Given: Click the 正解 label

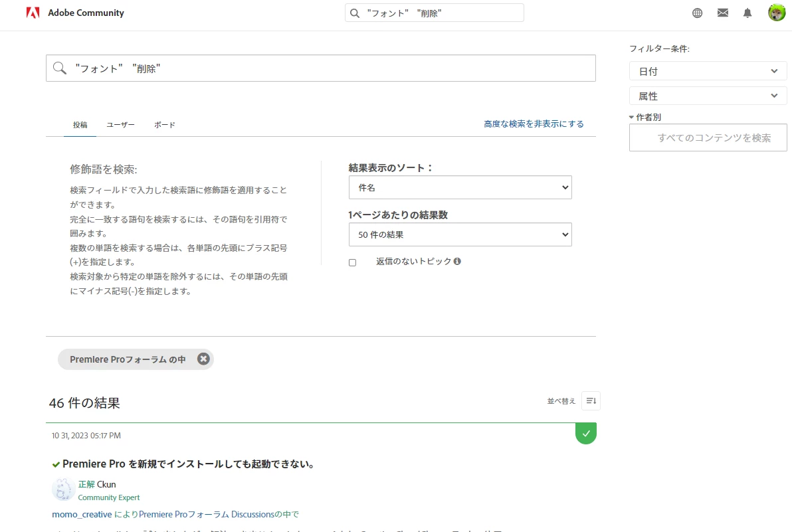Looking at the screenshot, I should [x=86, y=484].
